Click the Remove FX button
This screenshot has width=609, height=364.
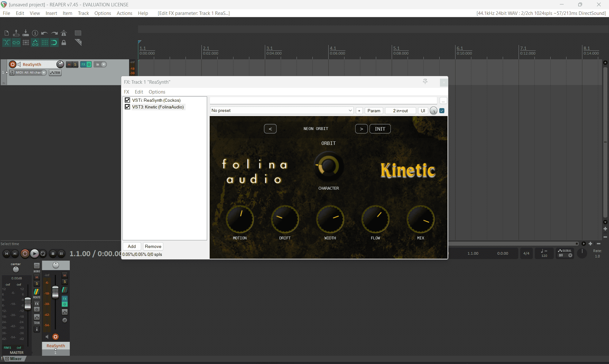click(153, 246)
